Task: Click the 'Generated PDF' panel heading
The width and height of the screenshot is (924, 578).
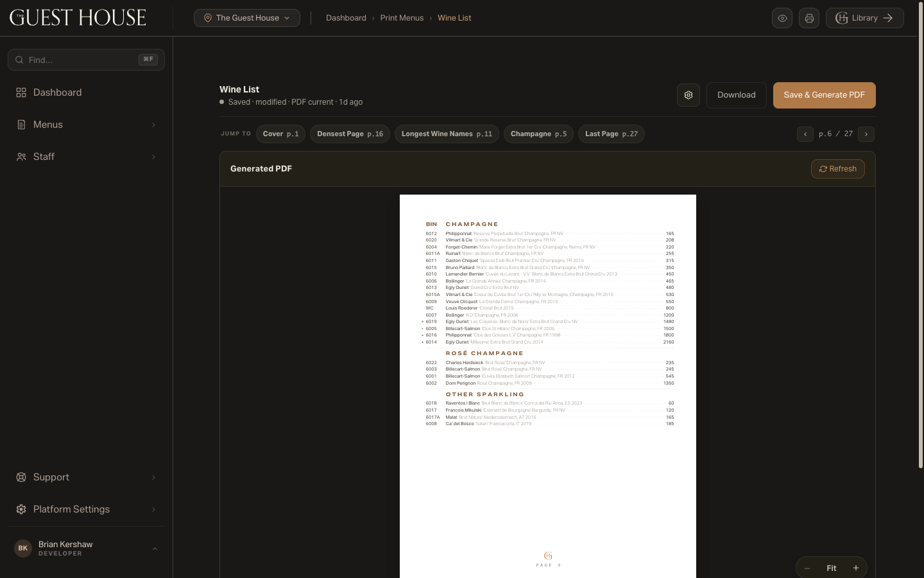Action: pyautogui.click(x=261, y=168)
